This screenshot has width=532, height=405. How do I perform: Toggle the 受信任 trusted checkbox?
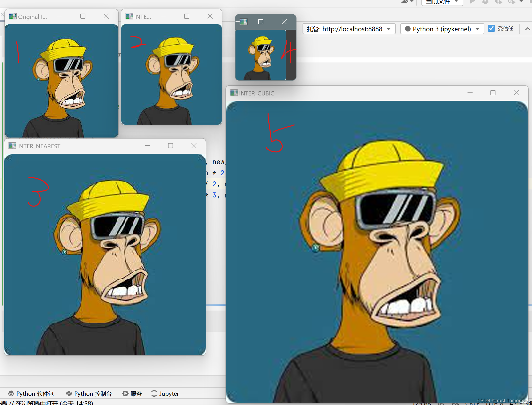tap(491, 28)
